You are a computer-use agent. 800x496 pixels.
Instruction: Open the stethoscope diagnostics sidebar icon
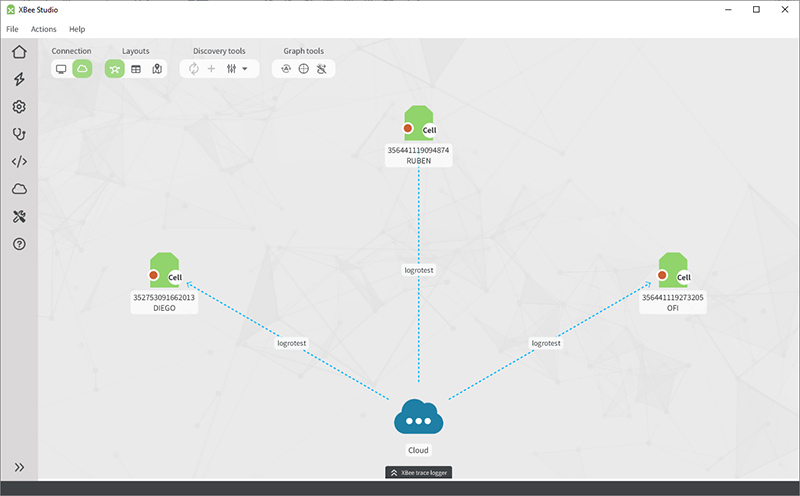tap(19, 134)
